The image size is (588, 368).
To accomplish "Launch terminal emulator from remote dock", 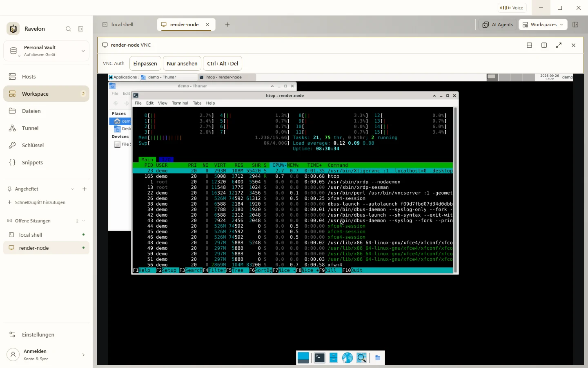I will tap(319, 358).
